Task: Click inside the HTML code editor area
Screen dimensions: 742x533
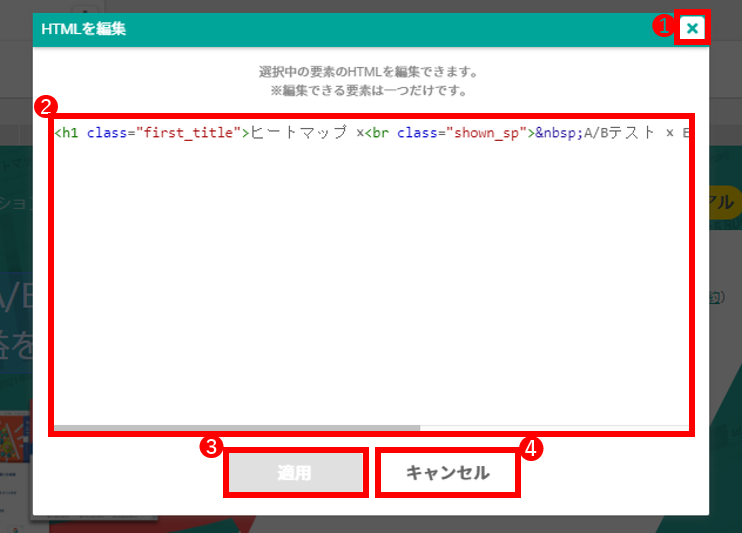Action: (x=371, y=275)
